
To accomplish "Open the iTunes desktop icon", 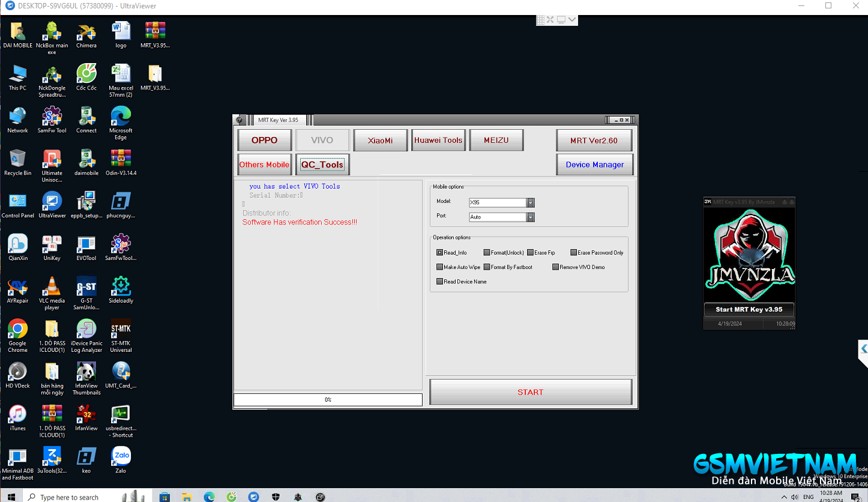I will pos(17,419).
